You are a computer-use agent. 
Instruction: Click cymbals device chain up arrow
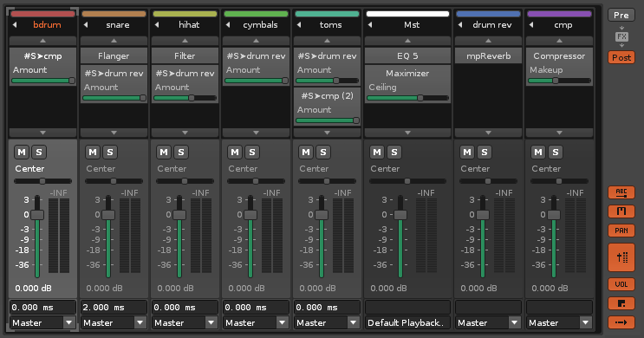tap(256, 41)
